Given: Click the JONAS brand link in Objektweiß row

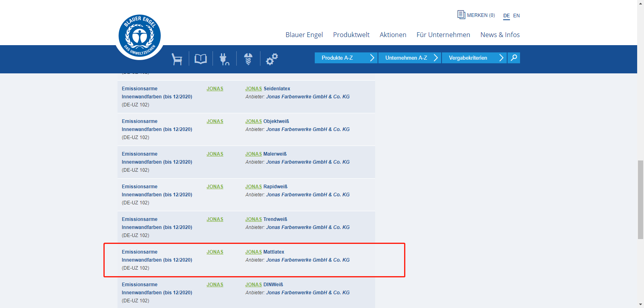Looking at the screenshot, I should [x=215, y=121].
